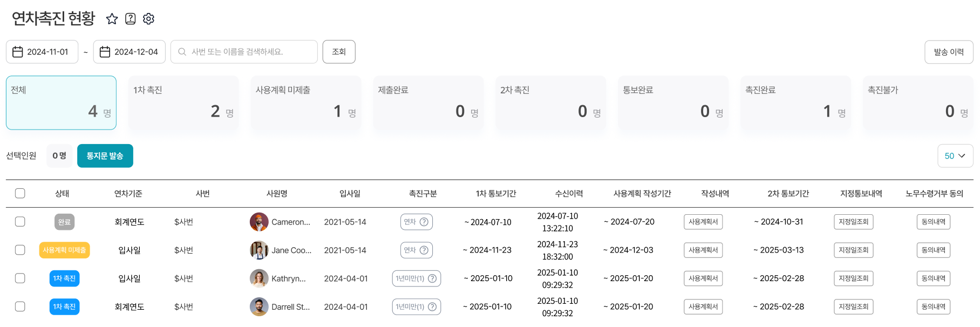Open the help question mark icon
The height and width of the screenshot is (327, 980).
click(130, 19)
